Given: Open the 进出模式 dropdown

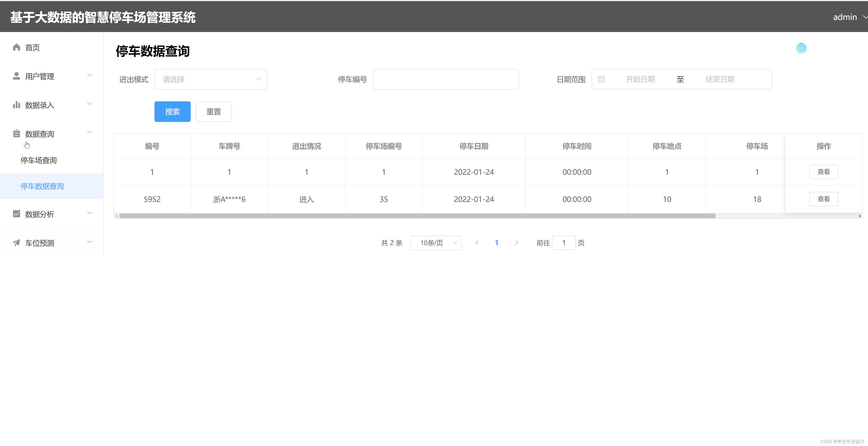Looking at the screenshot, I should tap(211, 79).
